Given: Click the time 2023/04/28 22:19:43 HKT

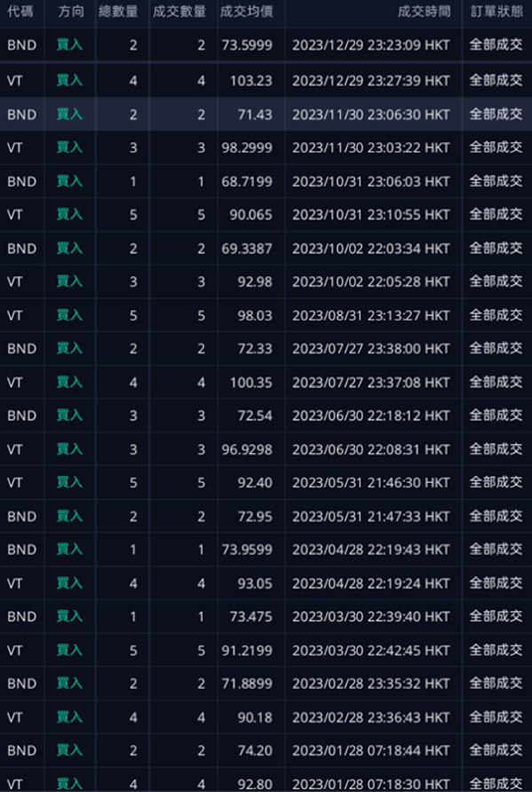Looking at the screenshot, I should pyautogui.click(x=371, y=550).
